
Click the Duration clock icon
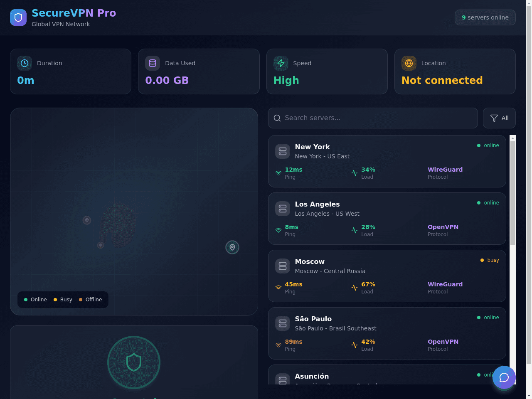(25, 63)
